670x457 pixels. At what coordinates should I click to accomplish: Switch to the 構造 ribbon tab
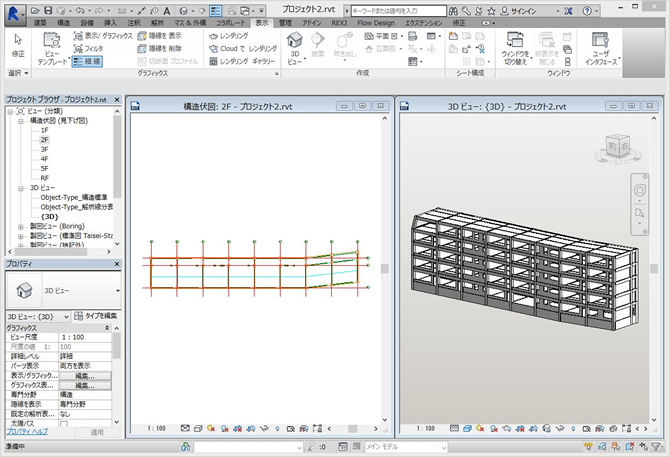64,23
